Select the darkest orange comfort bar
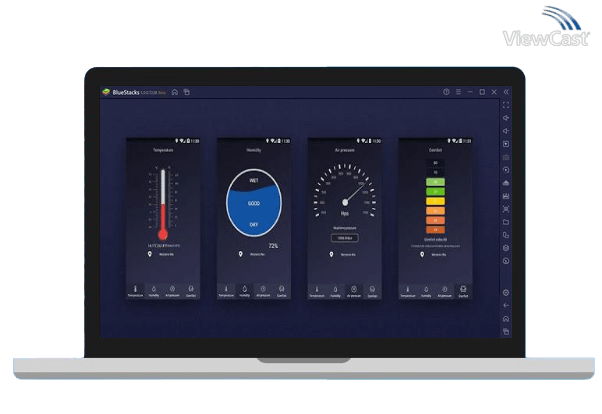 (x=435, y=230)
